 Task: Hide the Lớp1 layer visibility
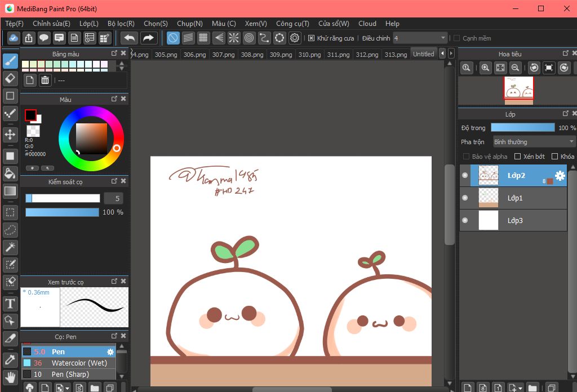click(465, 198)
